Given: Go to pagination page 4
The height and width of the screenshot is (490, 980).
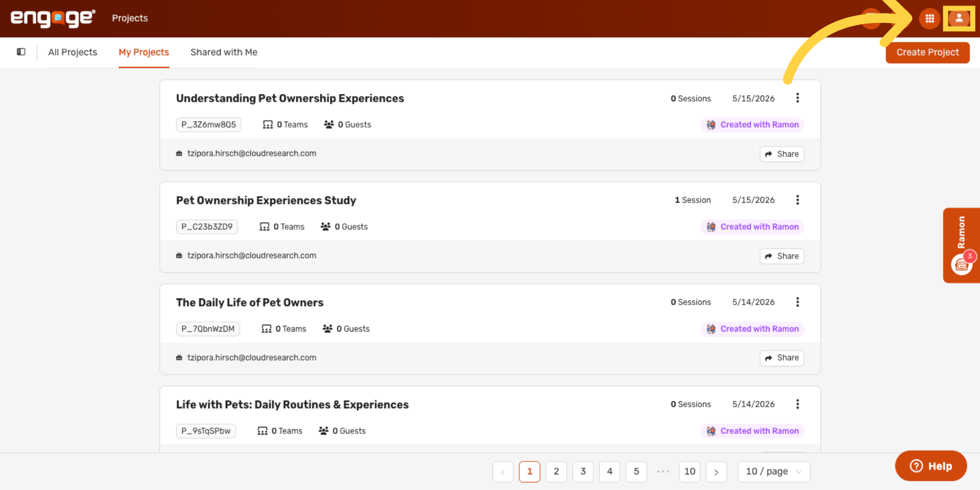Looking at the screenshot, I should click(x=609, y=472).
